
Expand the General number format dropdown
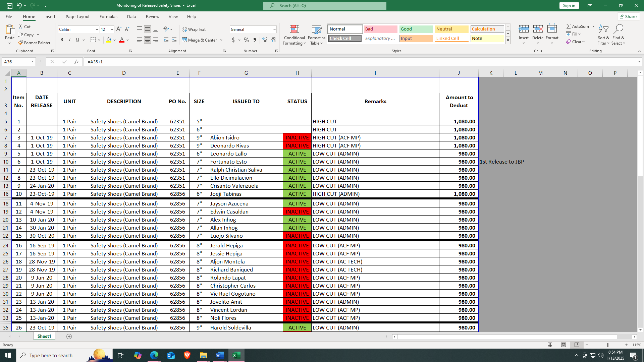(x=274, y=29)
